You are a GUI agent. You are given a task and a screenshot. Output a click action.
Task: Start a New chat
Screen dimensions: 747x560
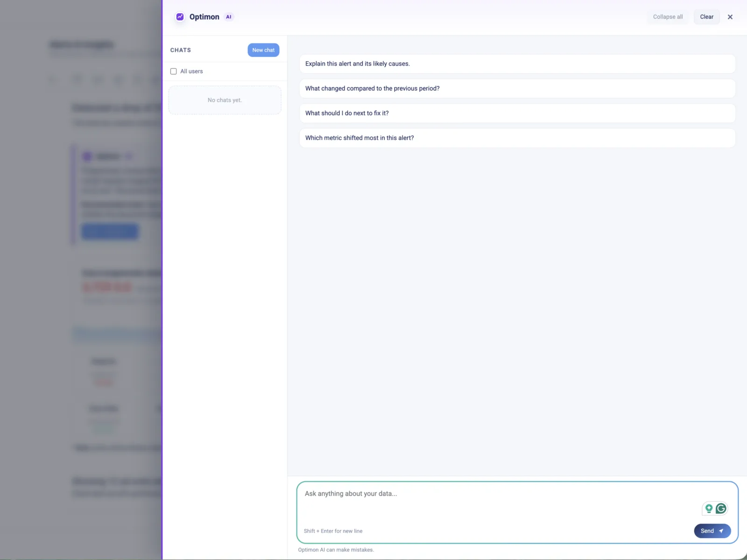[263, 50]
